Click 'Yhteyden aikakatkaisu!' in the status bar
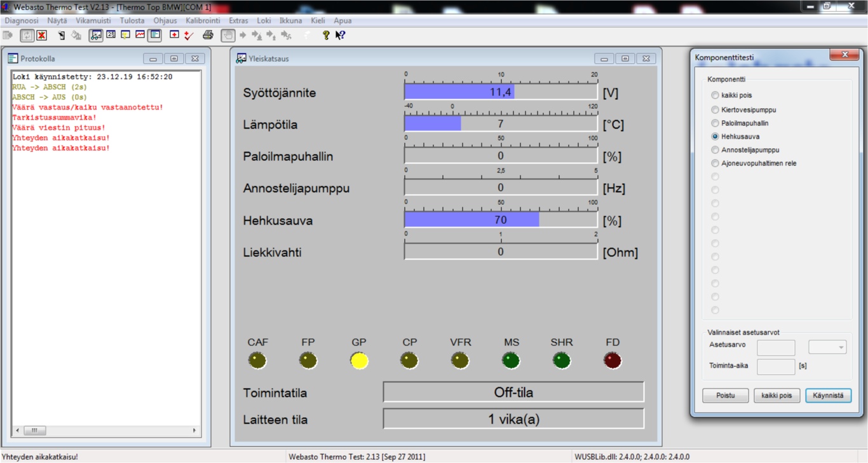Image resolution: width=868 pixels, height=463 pixels. click(40, 457)
